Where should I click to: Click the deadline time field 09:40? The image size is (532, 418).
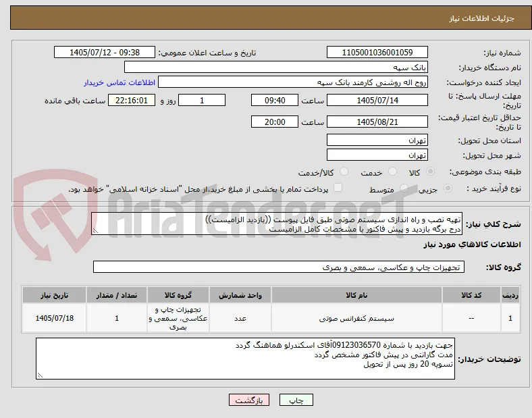click(275, 100)
